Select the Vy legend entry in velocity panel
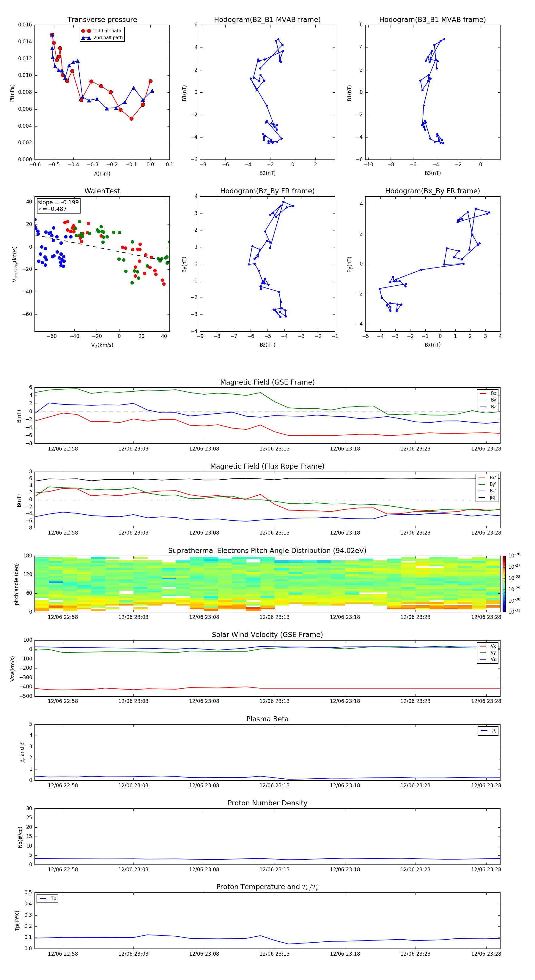The image size is (535, 980). pyautogui.click(x=488, y=653)
